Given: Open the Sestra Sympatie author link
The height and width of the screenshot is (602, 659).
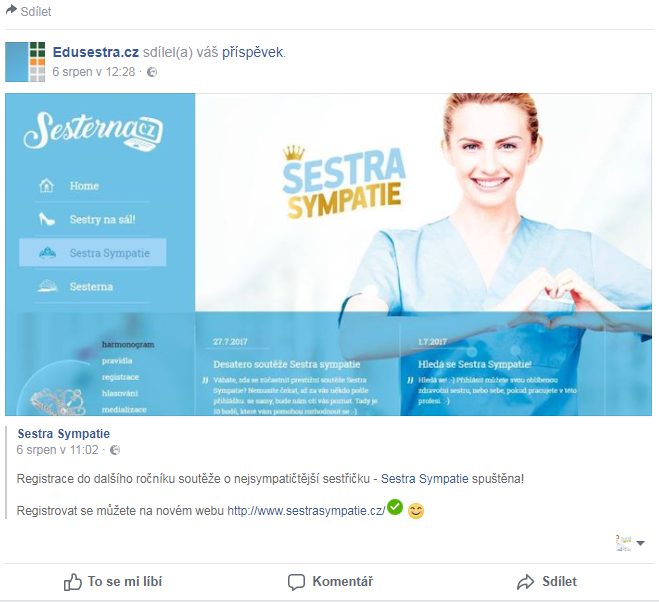Looking at the screenshot, I should pos(63,433).
